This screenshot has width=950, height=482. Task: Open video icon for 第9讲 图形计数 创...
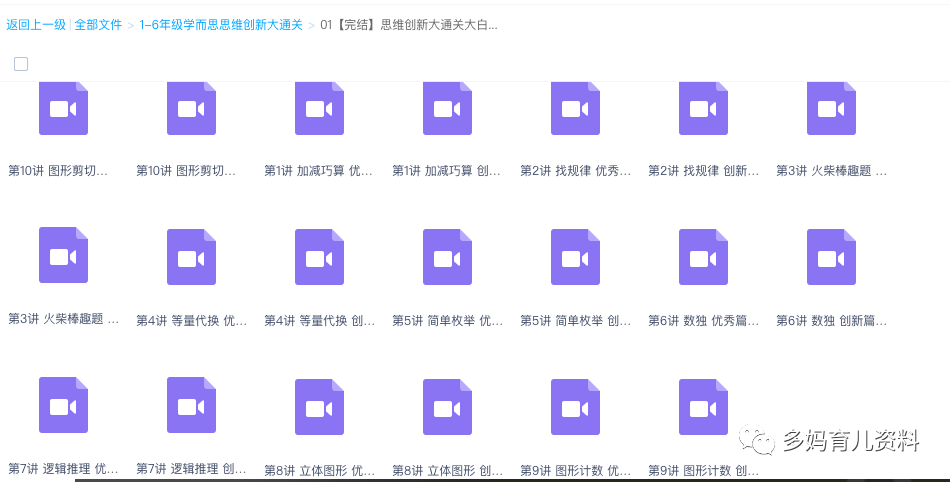[703, 407]
